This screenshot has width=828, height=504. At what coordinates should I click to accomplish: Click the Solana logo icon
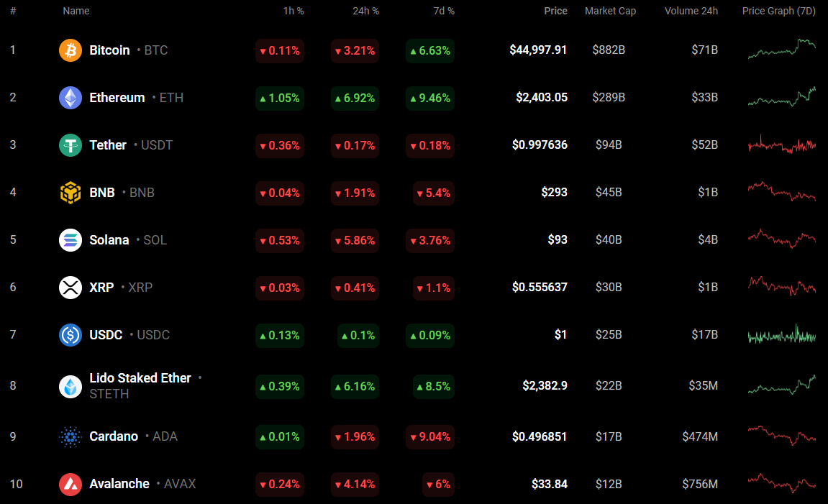click(70, 240)
